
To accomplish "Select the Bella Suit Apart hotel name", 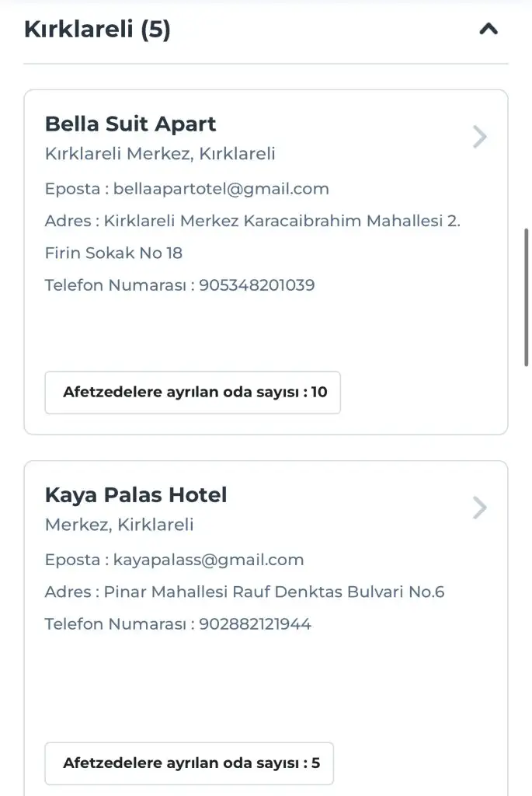I will tap(130, 124).
